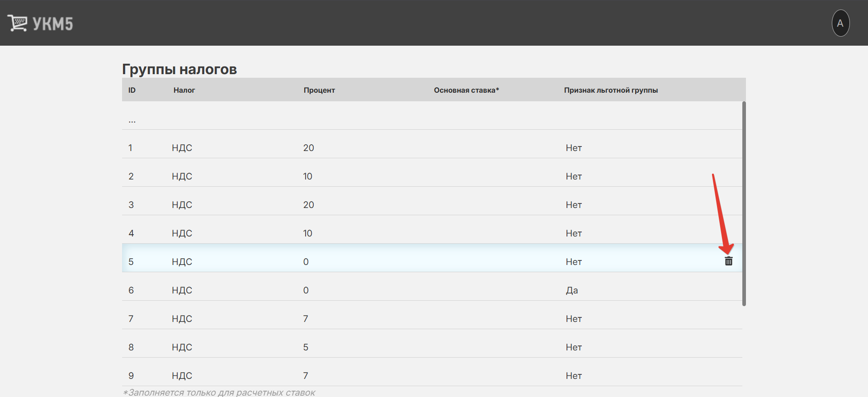
Task: Click the ellipsis new-row placeholder
Action: click(132, 120)
